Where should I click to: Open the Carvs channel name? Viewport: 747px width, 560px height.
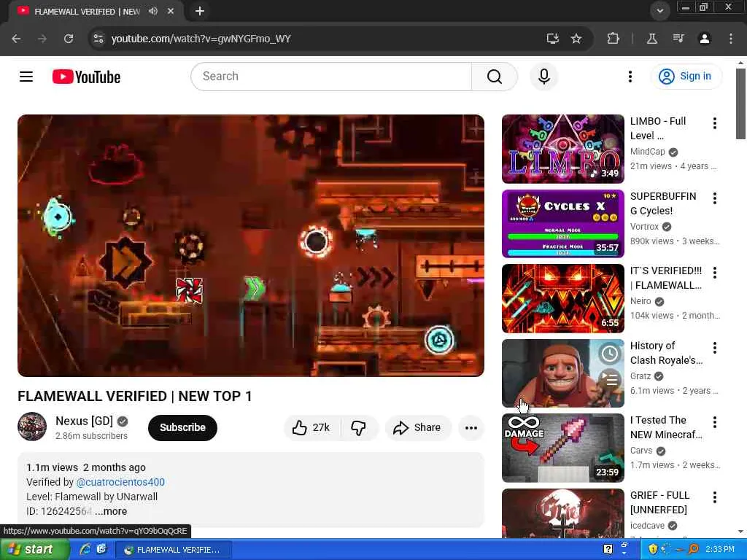641,451
